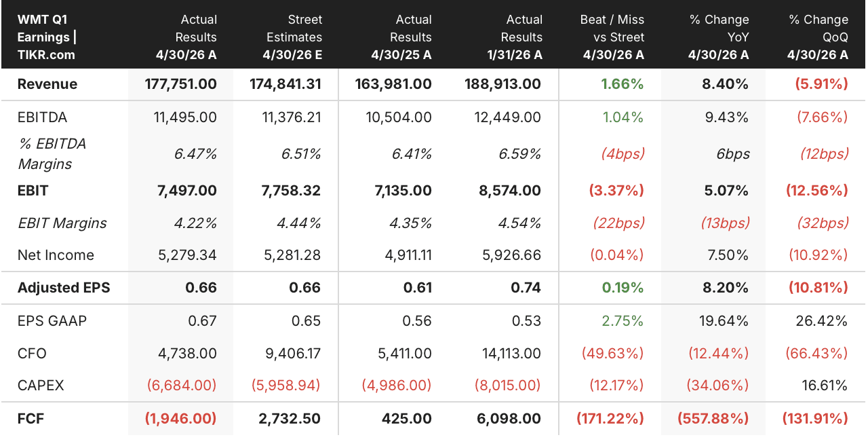Image resolution: width=868 pixels, height=448 pixels.
Task: Click the green revenue beat 1.66%
Action: point(622,84)
